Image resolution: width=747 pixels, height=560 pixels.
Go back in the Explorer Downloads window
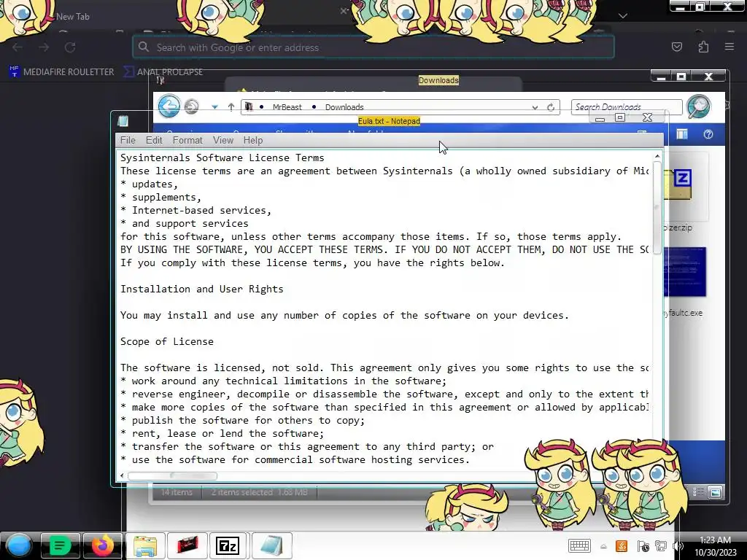coord(169,106)
